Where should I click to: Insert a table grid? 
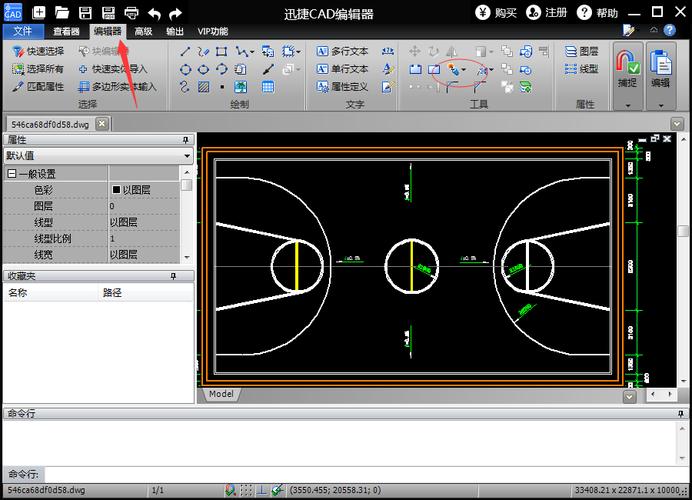click(268, 87)
